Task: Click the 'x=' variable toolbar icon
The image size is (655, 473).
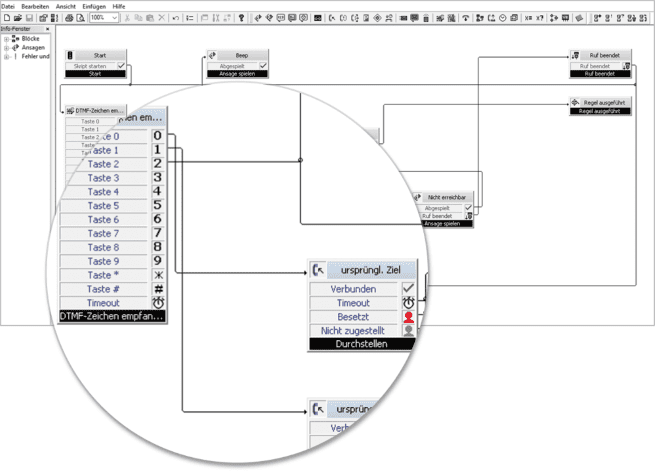Action: pyautogui.click(x=527, y=18)
